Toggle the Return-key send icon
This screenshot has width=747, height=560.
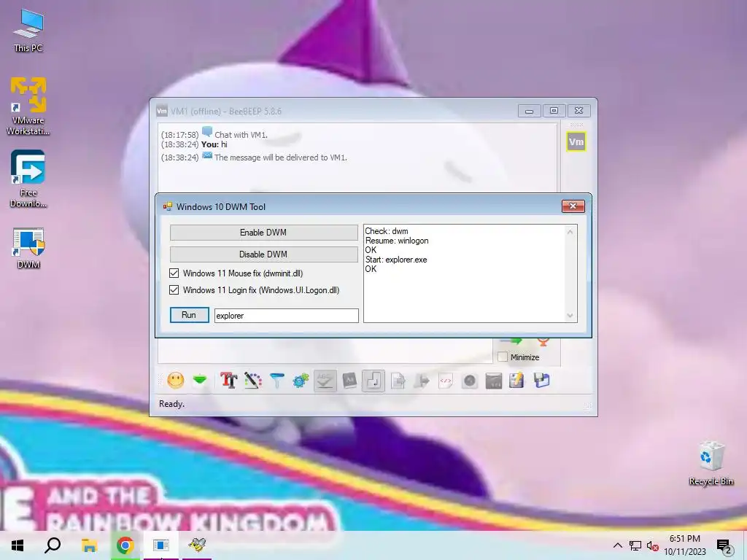[373, 381]
